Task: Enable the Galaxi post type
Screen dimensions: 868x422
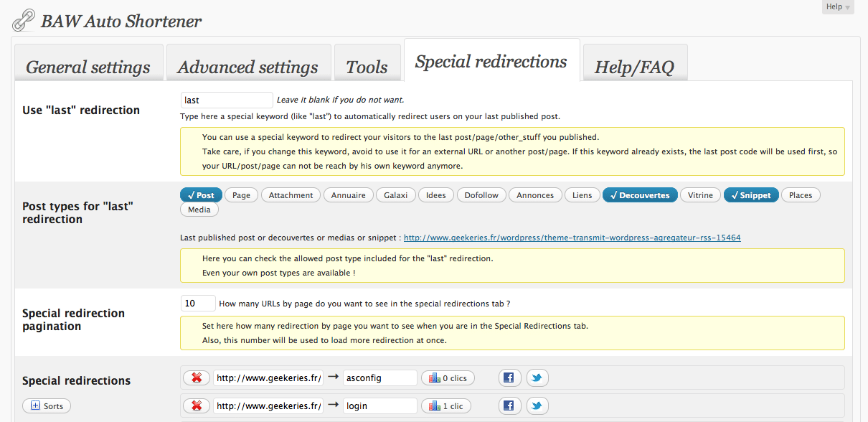Action: coord(395,195)
